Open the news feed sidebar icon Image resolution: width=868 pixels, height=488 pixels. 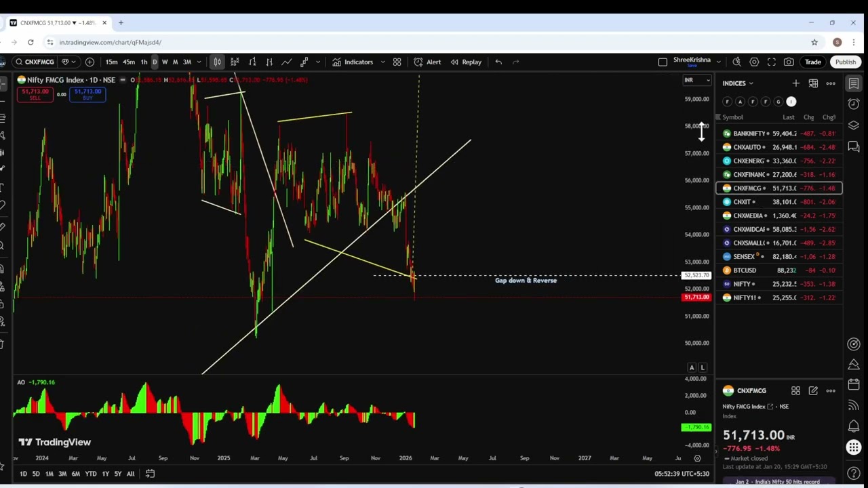[x=854, y=405]
